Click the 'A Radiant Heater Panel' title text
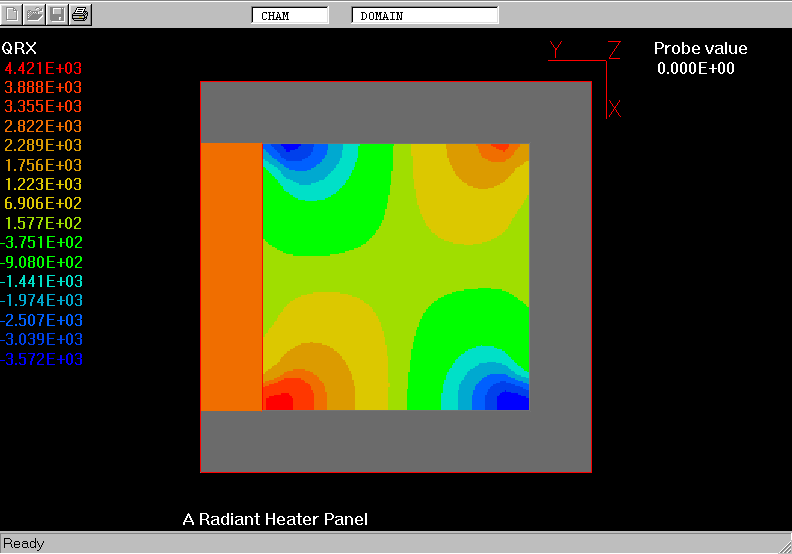This screenshot has height=554, width=792. [275, 519]
